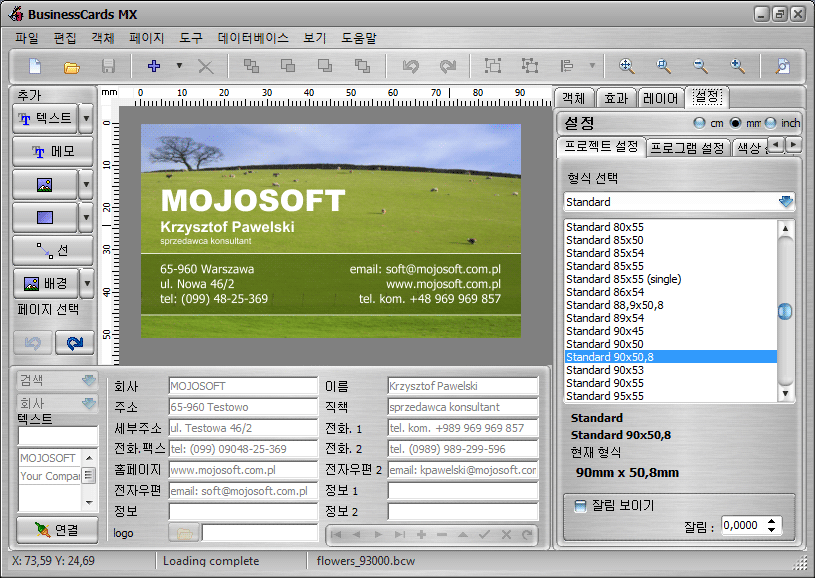815x578 pixels.
Task: Click the 메모 memo button
Action: coord(52,151)
